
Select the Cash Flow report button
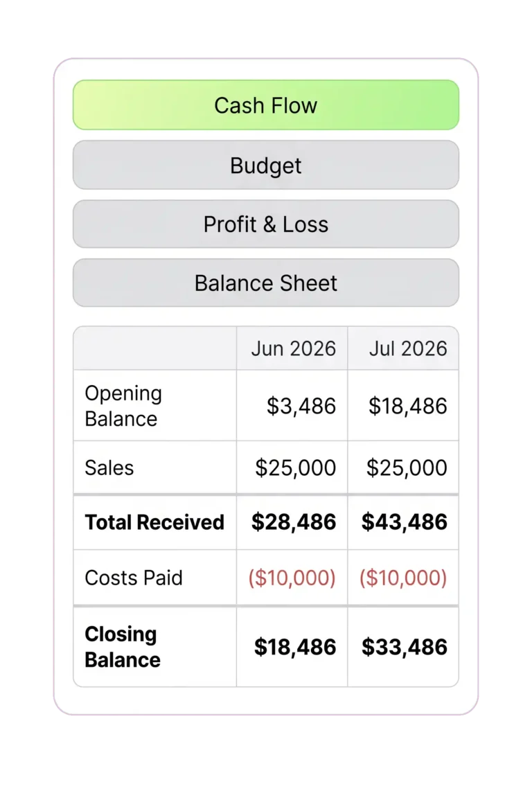click(x=266, y=105)
